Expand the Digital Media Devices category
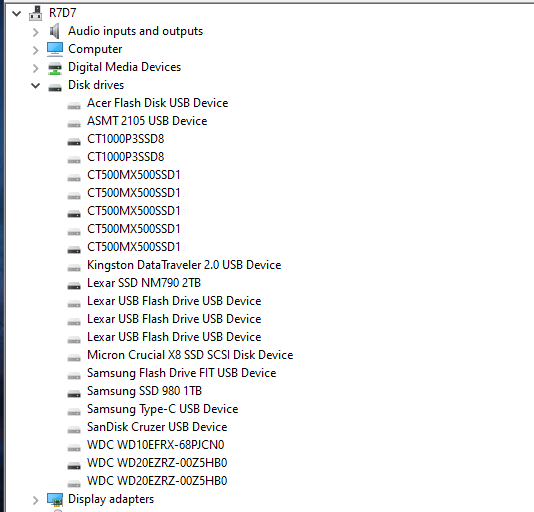 coord(35,68)
